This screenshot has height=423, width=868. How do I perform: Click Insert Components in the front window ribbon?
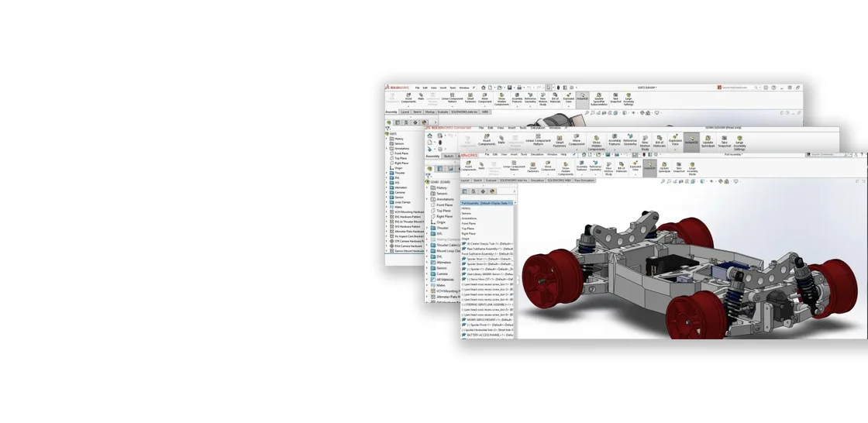(468, 167)
